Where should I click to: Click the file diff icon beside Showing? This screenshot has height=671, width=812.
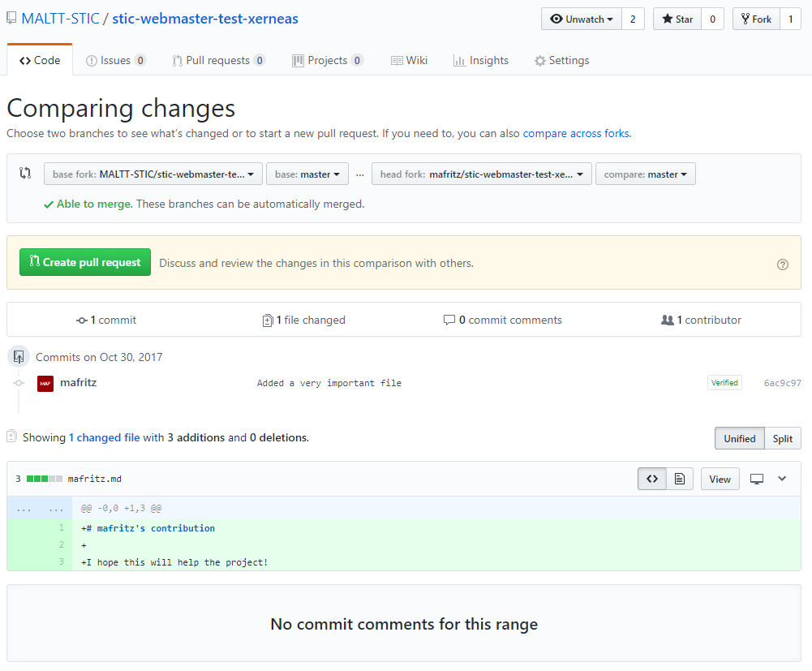pyautogui.click(x=11, y=437)
